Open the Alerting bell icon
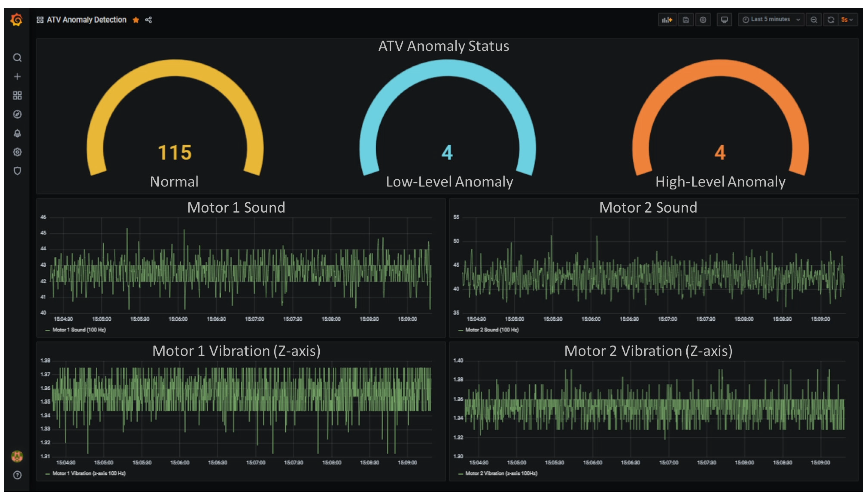868x495 pixels. pyautogui.click(x=17, y=133)
